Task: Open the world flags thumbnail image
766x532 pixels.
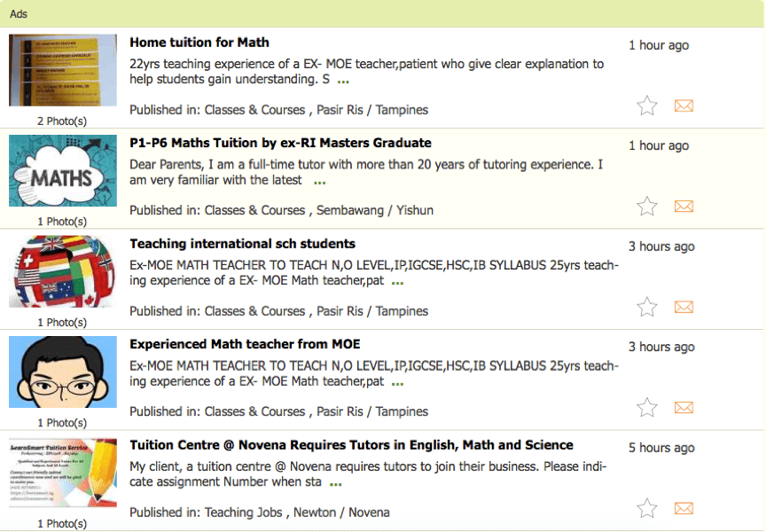Action: tap(63, 272)
